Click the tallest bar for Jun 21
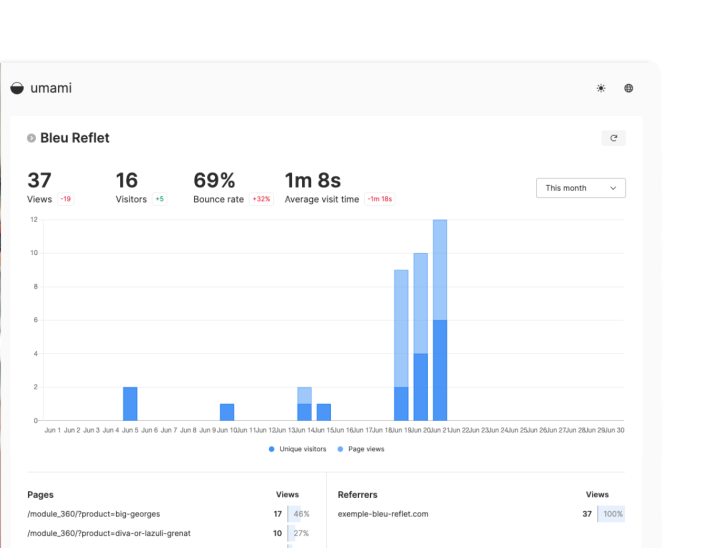Image resolution: width=720 pixels, height=548 pixels. click(x=440, y=320)
